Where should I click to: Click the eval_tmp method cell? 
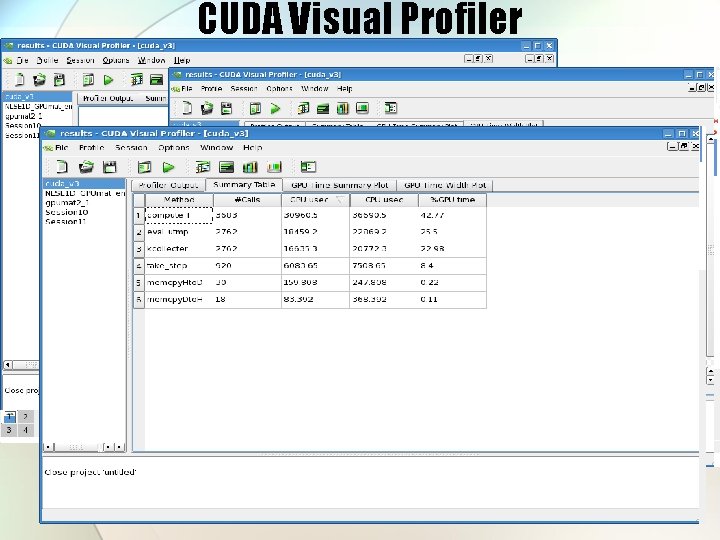179,232
